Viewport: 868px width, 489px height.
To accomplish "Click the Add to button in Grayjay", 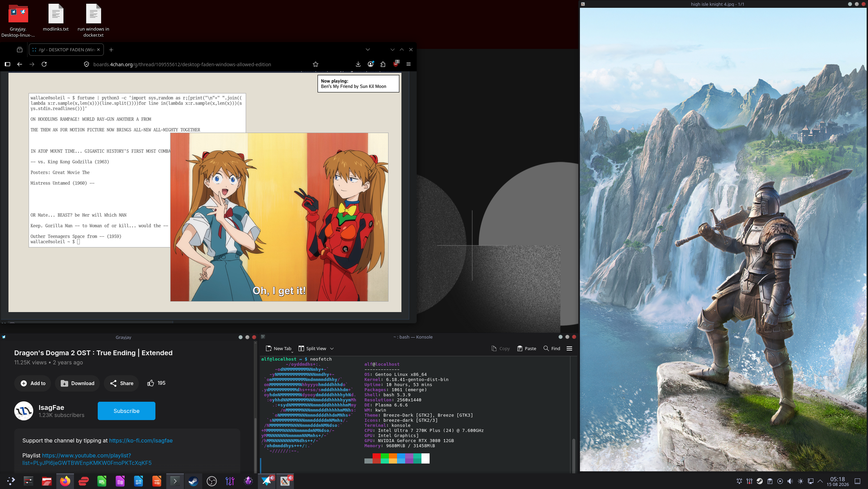I will pyautogui.click(x=33, y=383).
